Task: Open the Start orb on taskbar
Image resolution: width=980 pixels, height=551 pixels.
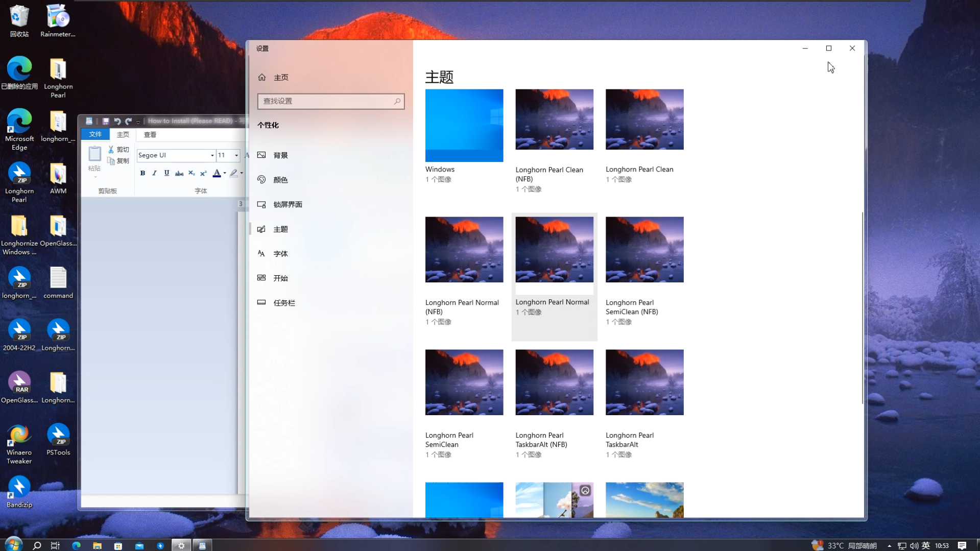Action: click(x=13, y=545)
